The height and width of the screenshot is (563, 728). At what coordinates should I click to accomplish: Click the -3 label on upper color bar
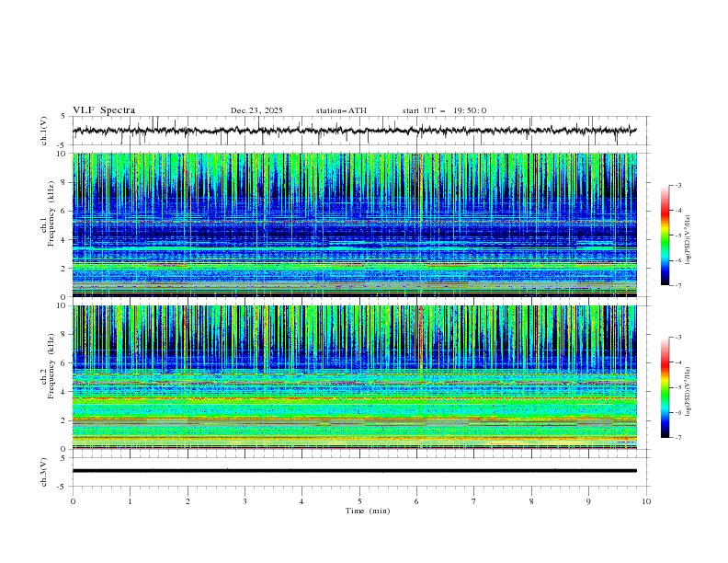678,186
